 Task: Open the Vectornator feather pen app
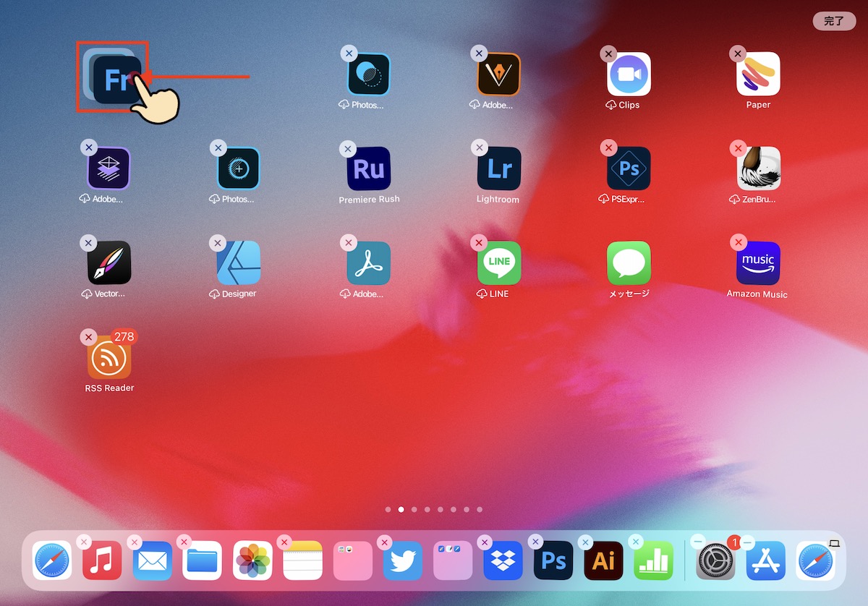pyautogui.click(x=109, y=263)
